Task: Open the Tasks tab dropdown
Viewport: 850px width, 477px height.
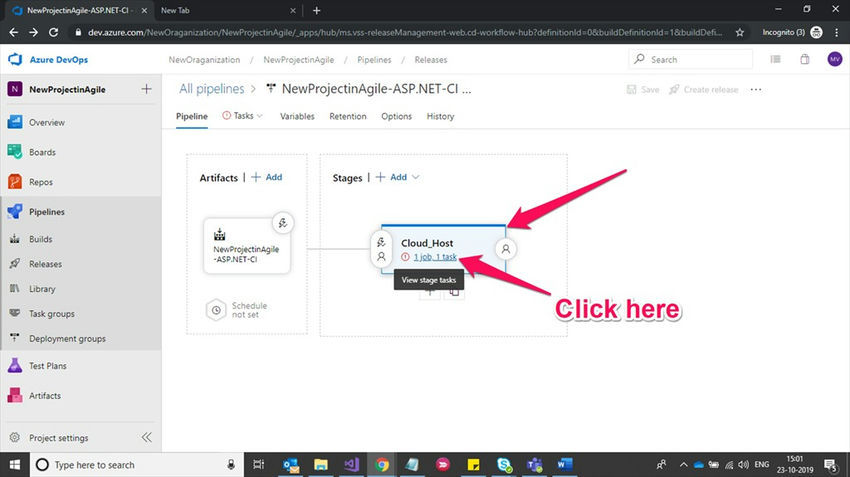Action: [242, 115]
